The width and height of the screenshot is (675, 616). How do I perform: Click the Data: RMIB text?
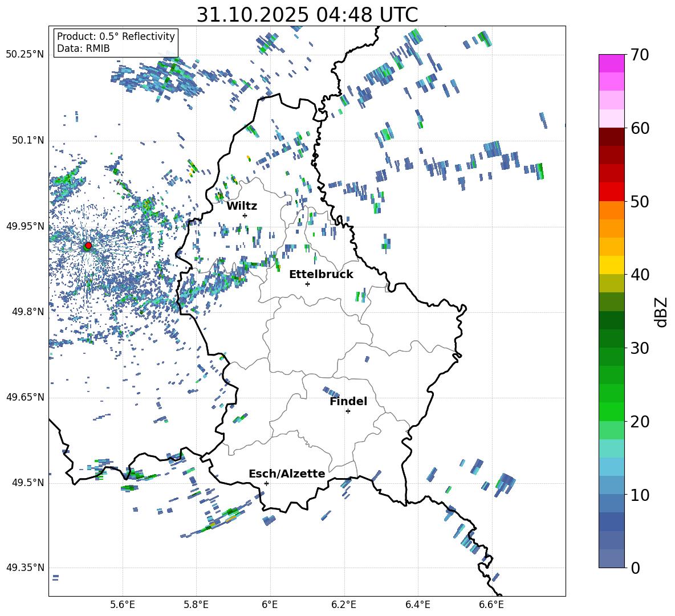(x=83, y=48)
